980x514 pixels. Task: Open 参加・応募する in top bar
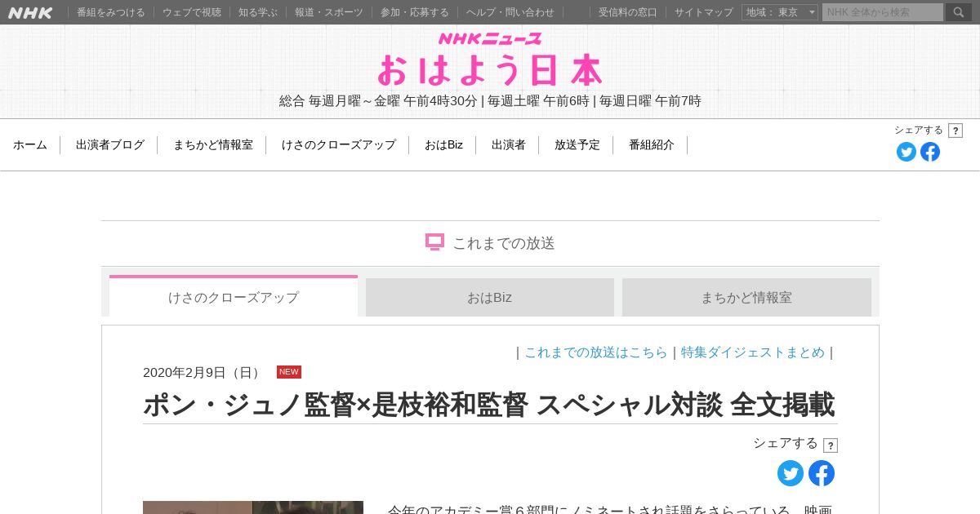click(415, 12)
